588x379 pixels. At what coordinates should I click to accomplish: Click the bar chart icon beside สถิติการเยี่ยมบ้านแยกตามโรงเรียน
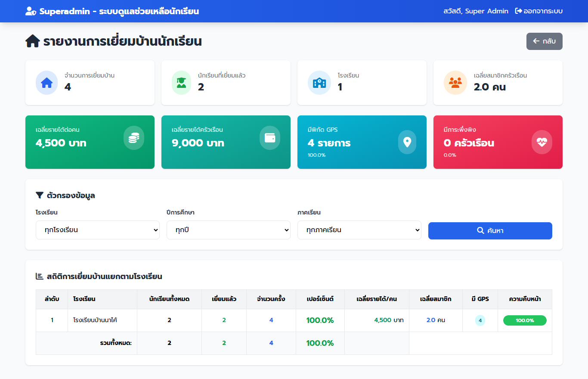[39, 276]
